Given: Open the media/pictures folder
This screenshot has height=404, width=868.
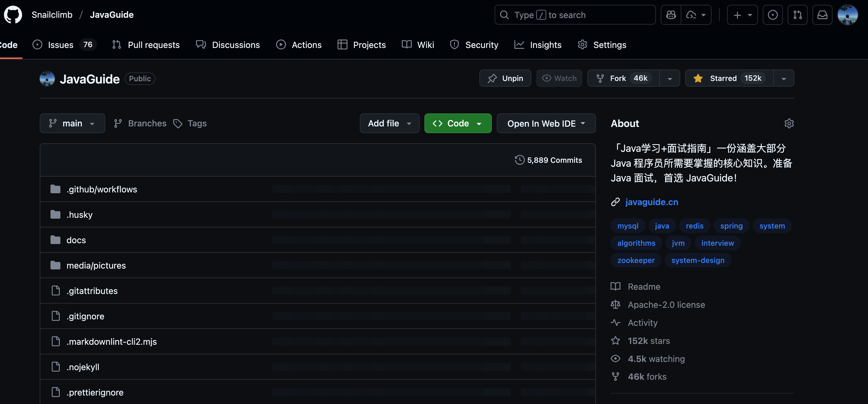Looking at the screenshot, I should [x=96, y=265].
